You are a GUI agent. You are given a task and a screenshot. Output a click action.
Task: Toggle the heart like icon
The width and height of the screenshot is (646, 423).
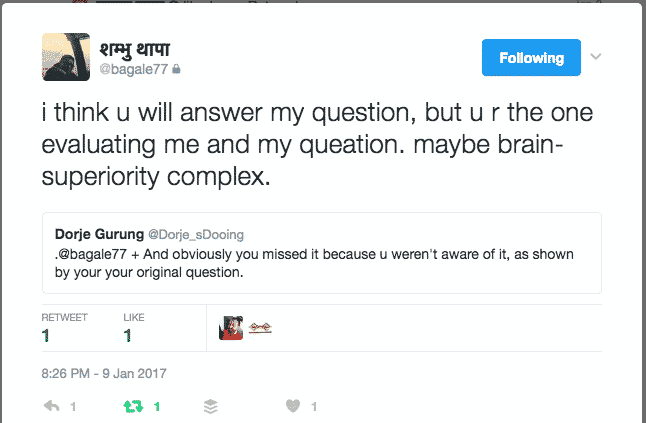tap(293, 406)
